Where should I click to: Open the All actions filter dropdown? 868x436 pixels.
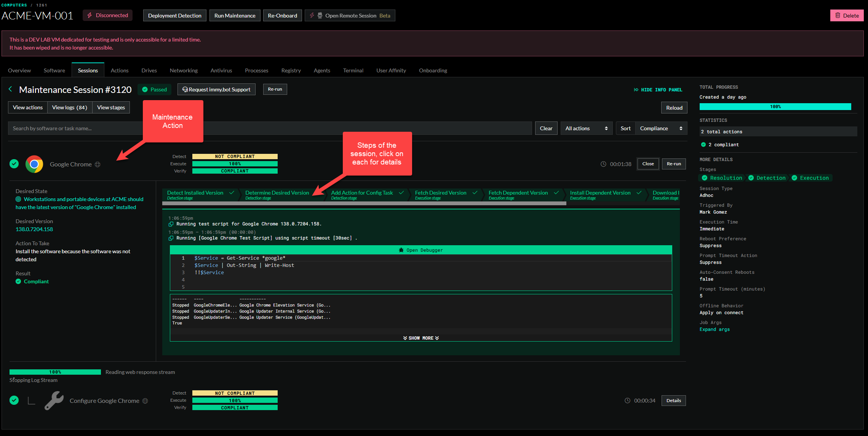point(586,128)
